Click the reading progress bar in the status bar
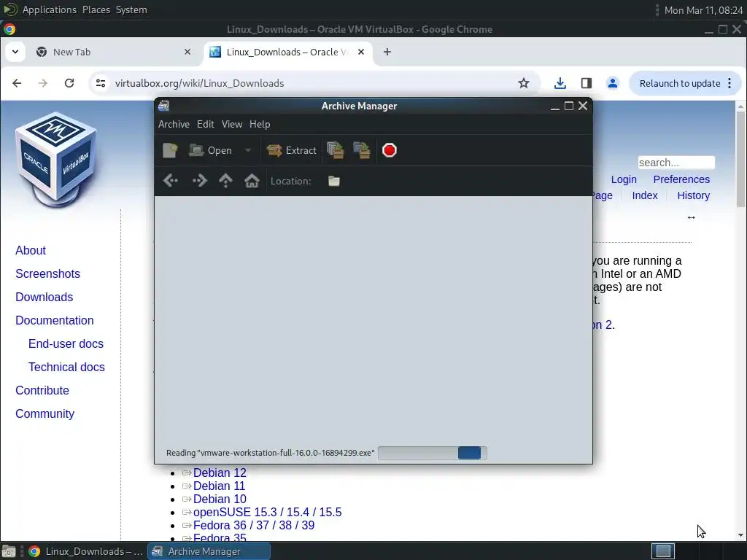 pos(433,453)
